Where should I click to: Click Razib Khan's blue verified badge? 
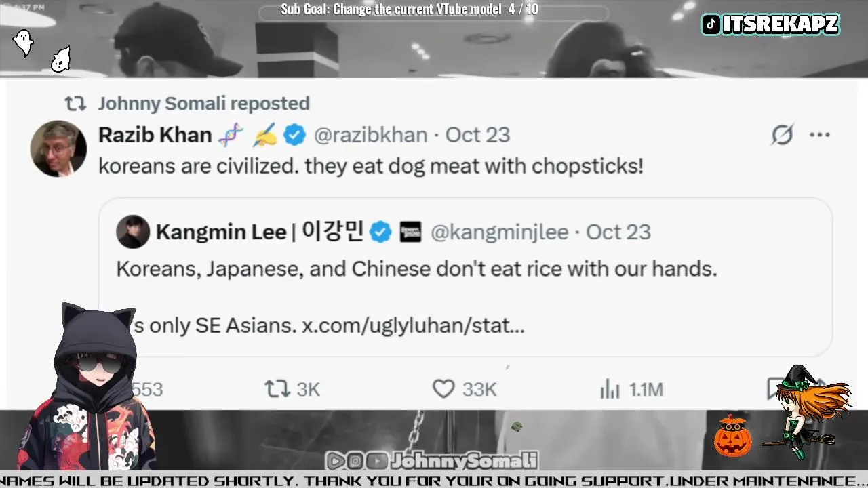pos(294,135)
